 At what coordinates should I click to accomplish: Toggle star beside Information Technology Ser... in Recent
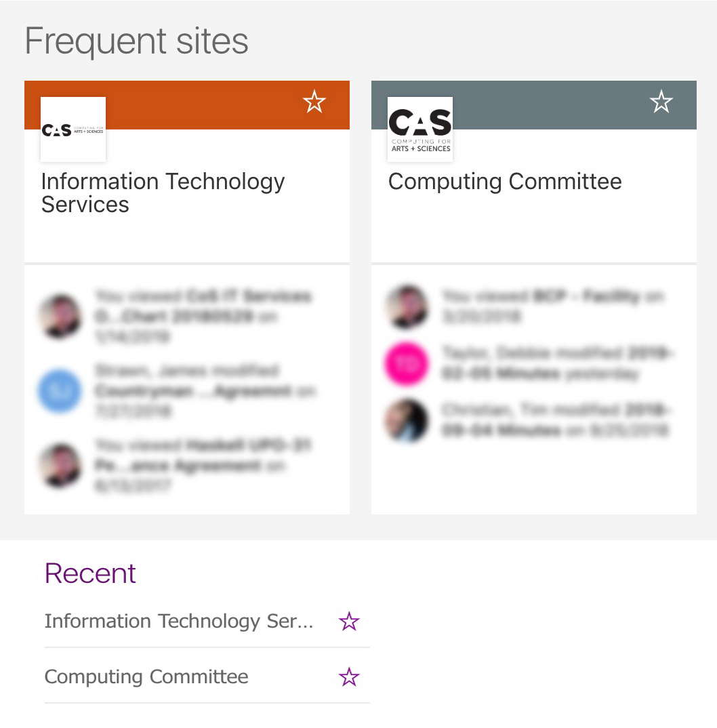(349, 621)
